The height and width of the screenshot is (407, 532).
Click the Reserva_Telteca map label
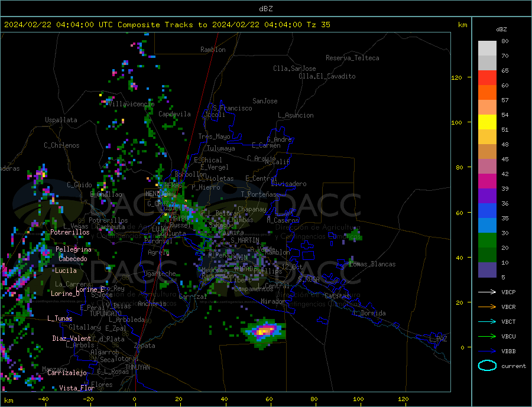coord(352,58)
